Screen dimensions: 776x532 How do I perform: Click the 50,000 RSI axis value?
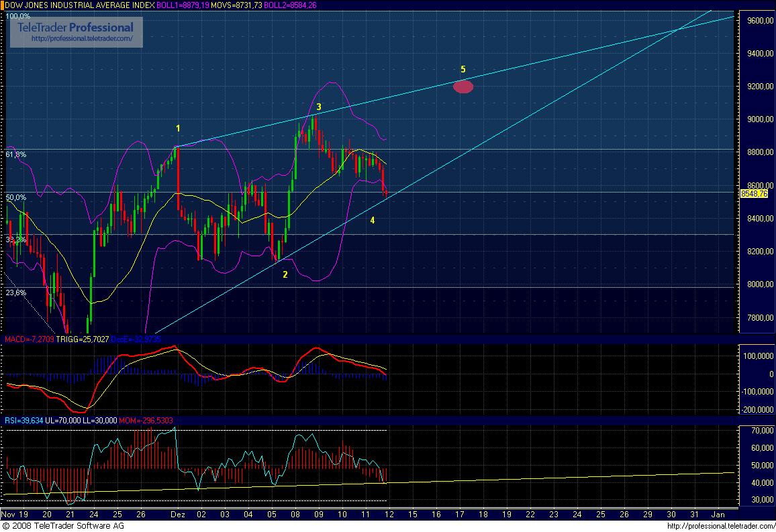click(x=763, y=466)
